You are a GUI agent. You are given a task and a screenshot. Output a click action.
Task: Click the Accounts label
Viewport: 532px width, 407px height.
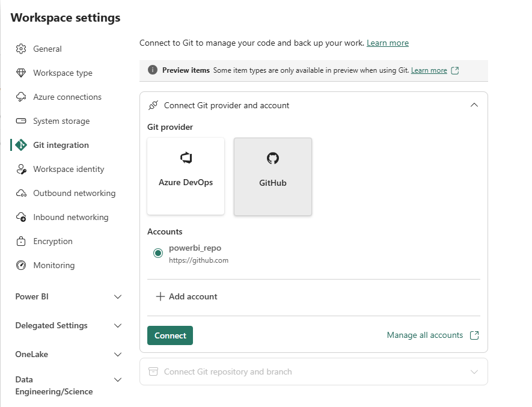point(165,231)
